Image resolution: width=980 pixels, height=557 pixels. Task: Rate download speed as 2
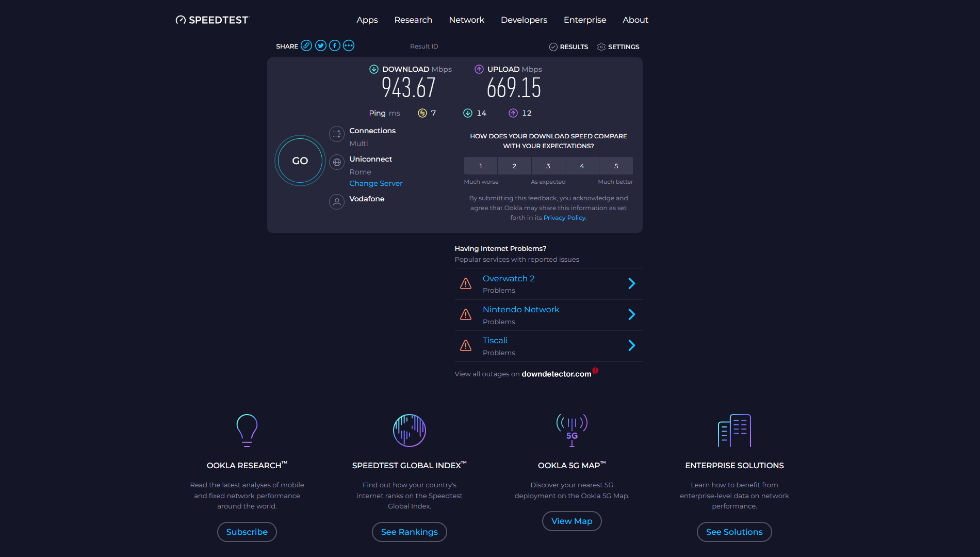[514, 166]
